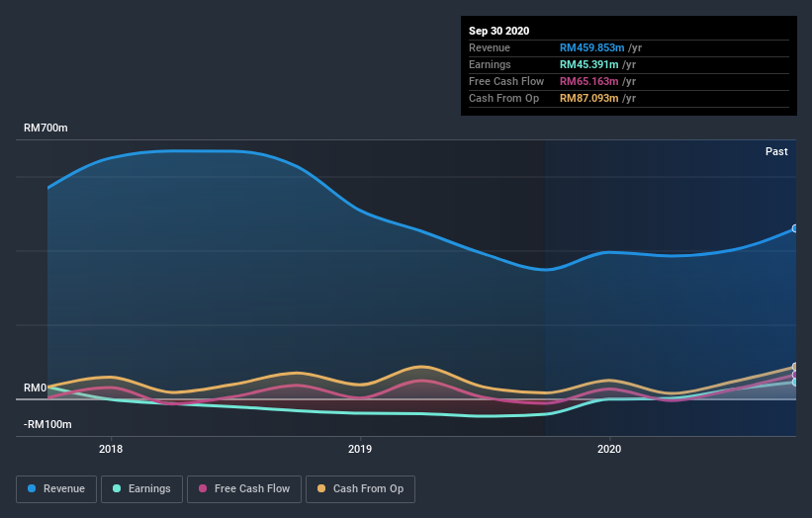Viewport: 812px width, 518px height.
Task: Click the 'Revenue' tooltip row label
Action: click(490, 47)
